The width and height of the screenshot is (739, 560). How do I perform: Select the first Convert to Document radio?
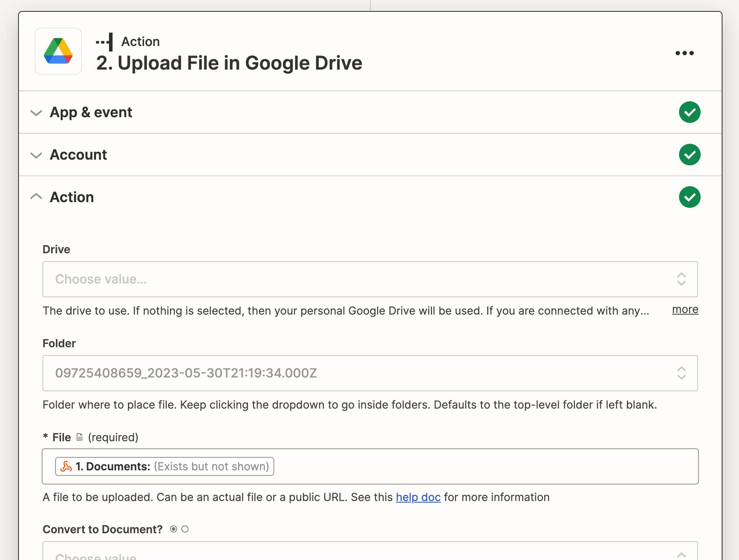click(174, 529)
